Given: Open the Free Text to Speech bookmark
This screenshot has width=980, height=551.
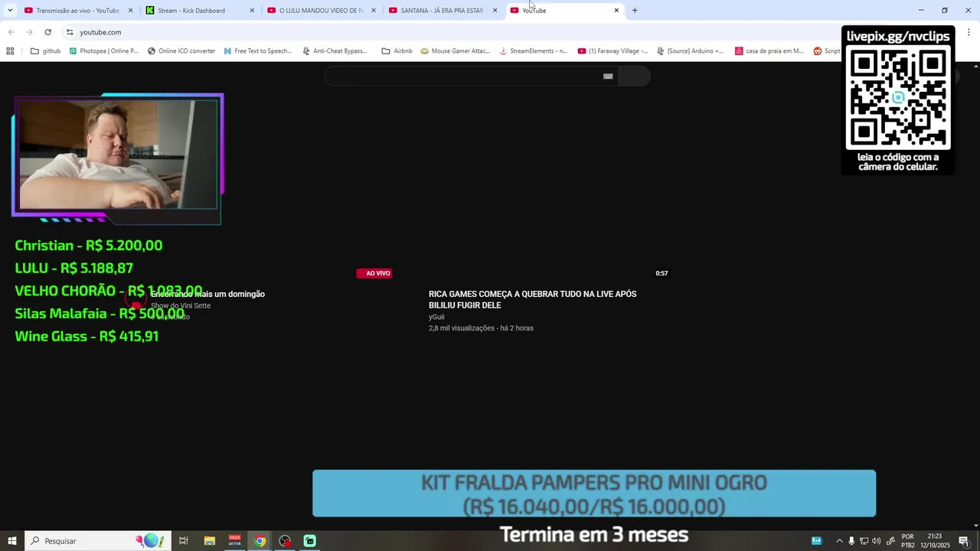Looking at the screenshot, I should click(258, 51).
